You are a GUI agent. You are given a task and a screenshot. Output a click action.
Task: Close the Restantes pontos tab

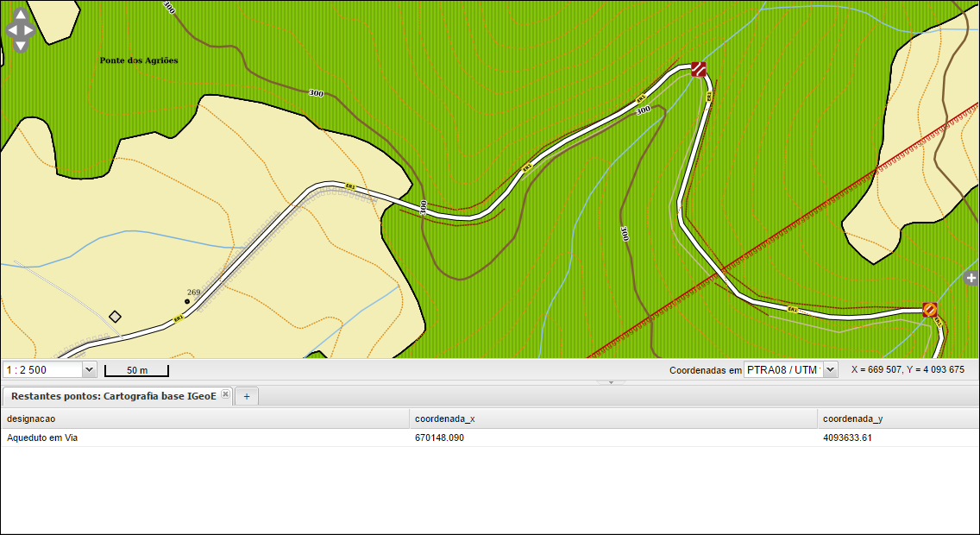pyautogui.click(x=225, y=394)
